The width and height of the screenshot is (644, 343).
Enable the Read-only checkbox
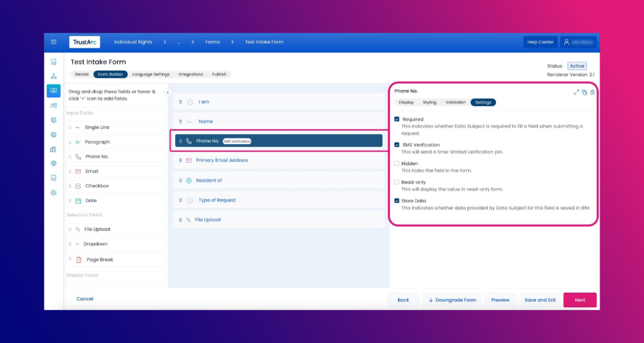[x=397, y=182]
